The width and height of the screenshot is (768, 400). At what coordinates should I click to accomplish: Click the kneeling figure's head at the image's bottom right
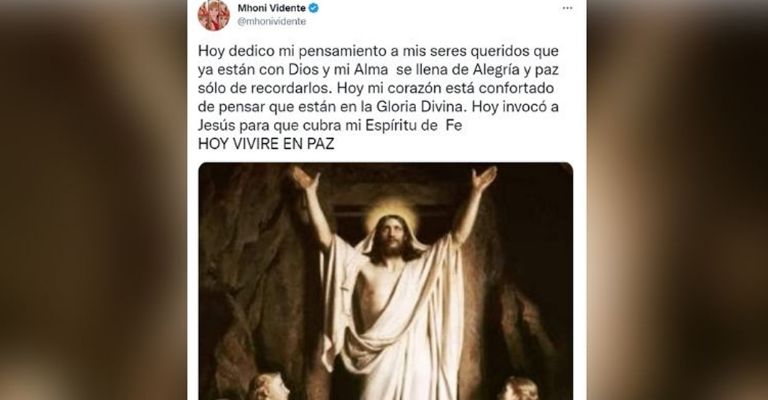518,389
